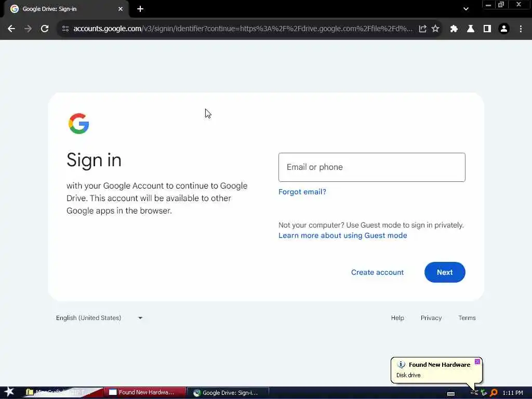Click the blue Next button

coord(445,272)
